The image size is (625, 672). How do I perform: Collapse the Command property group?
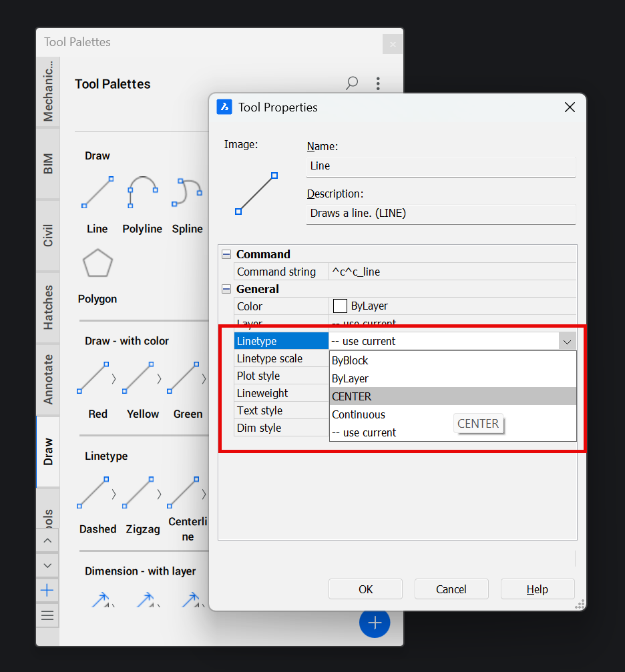pyautogui.click(x=227, y=254)
